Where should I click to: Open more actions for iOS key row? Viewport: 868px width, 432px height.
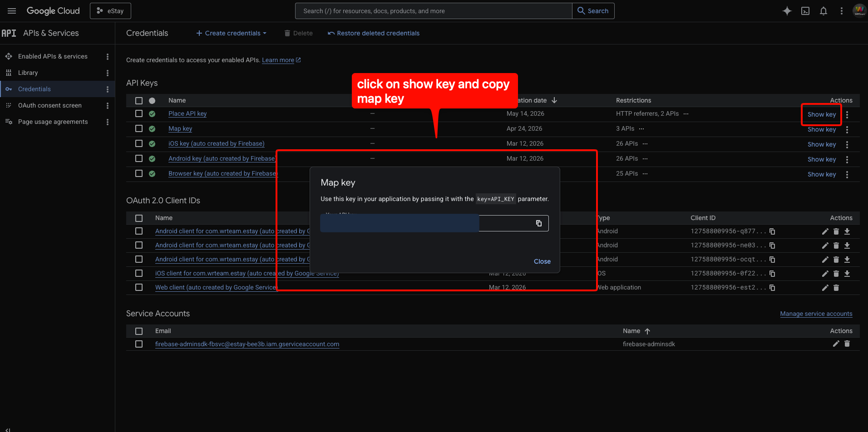click(847, 145)
